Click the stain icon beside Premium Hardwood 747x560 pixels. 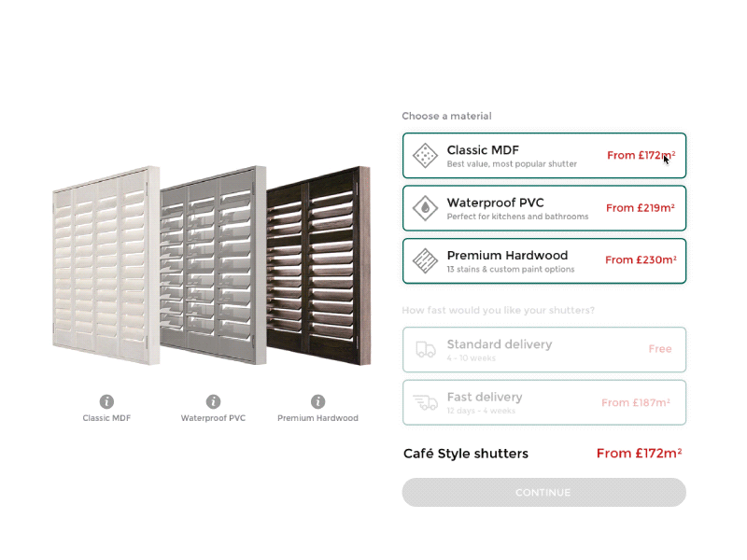click(425, 260)
